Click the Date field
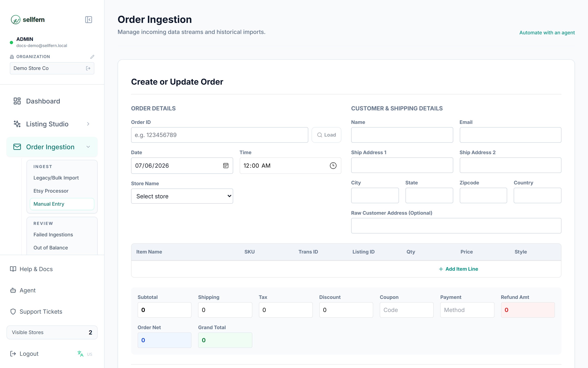 (x=182, y=166)
